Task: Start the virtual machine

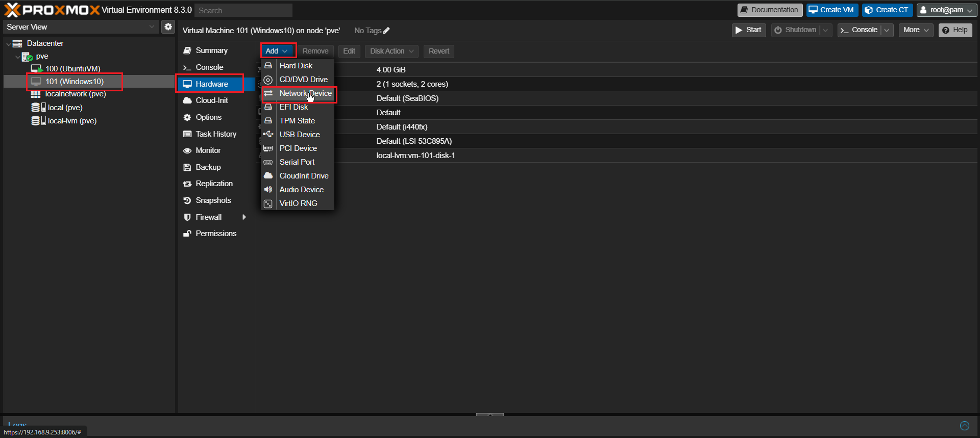Action: tap(749, 30)
